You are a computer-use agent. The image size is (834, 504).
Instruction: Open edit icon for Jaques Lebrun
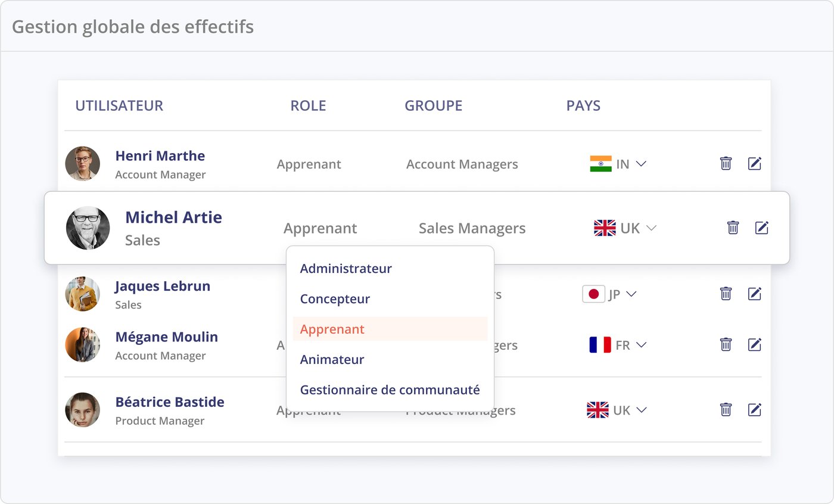pyautogui.click(x=755, y=293)
